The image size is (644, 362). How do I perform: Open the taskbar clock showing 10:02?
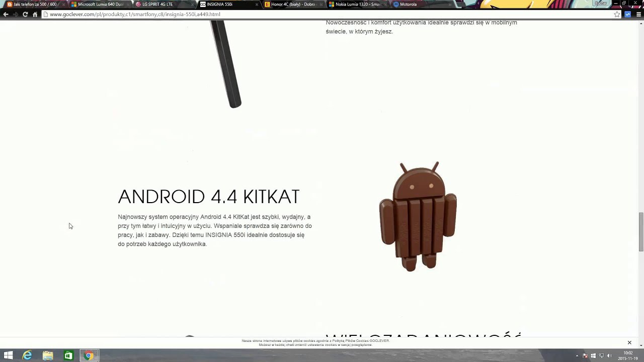(x=627, y=355)
